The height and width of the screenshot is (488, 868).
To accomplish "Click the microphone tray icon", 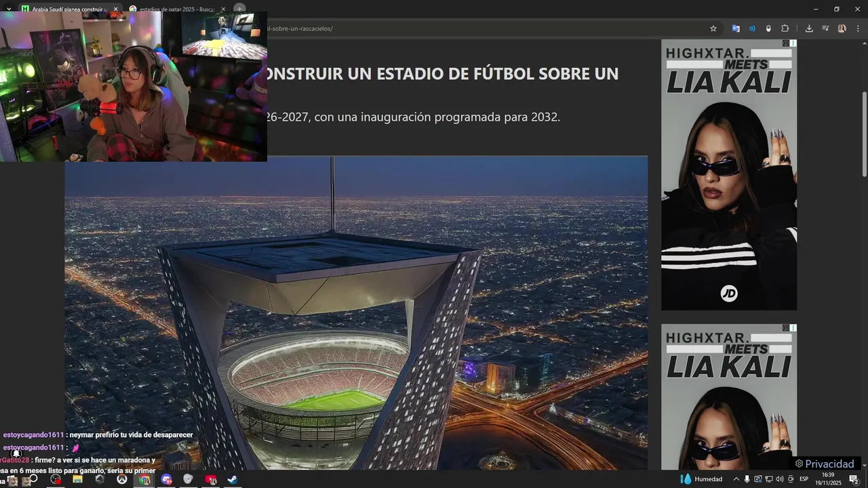I will point(747,479).
